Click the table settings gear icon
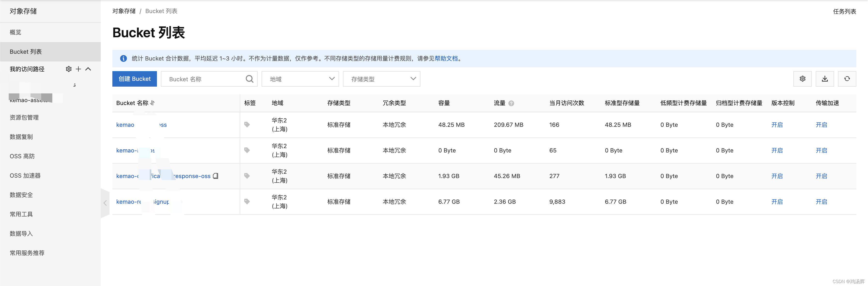This screenshot has height=286, width=868. click(x=802, y=79)
